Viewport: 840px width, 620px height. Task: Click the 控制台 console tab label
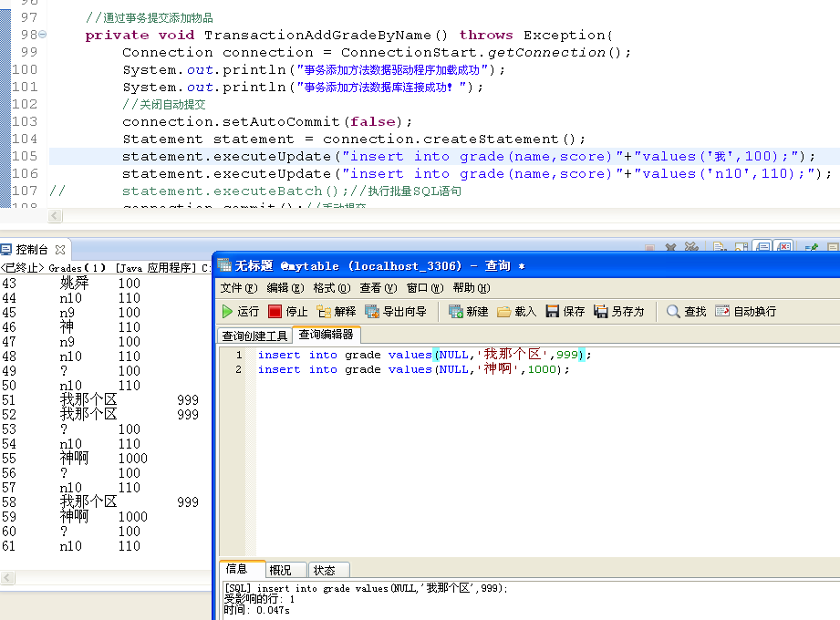[32, 250]
